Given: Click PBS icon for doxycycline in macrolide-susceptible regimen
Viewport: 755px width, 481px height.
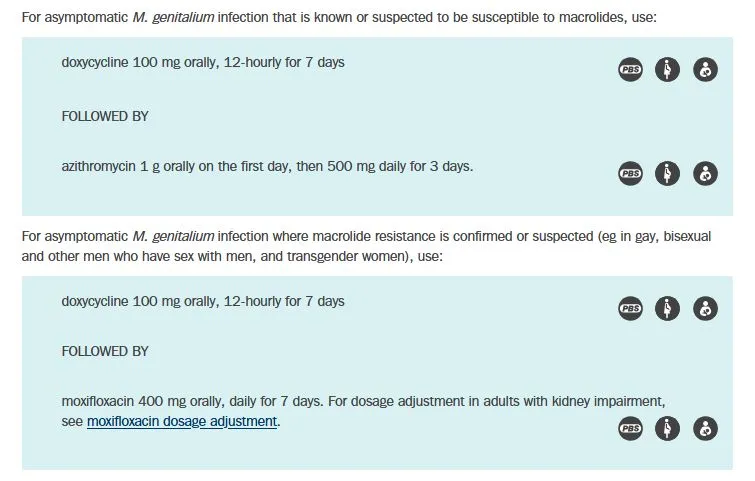Looking at the screenshot, I should point(630,70).
